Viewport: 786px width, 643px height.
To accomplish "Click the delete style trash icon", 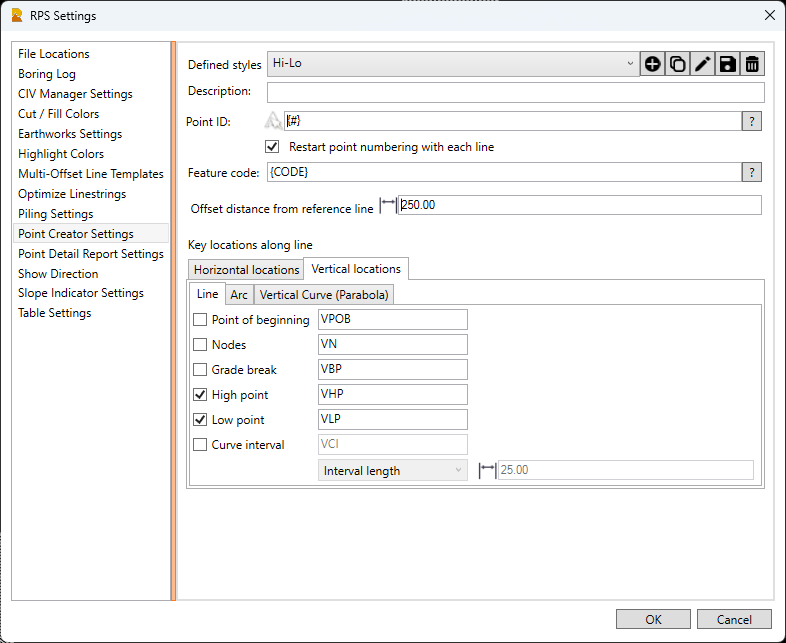I will click(752, 64).
